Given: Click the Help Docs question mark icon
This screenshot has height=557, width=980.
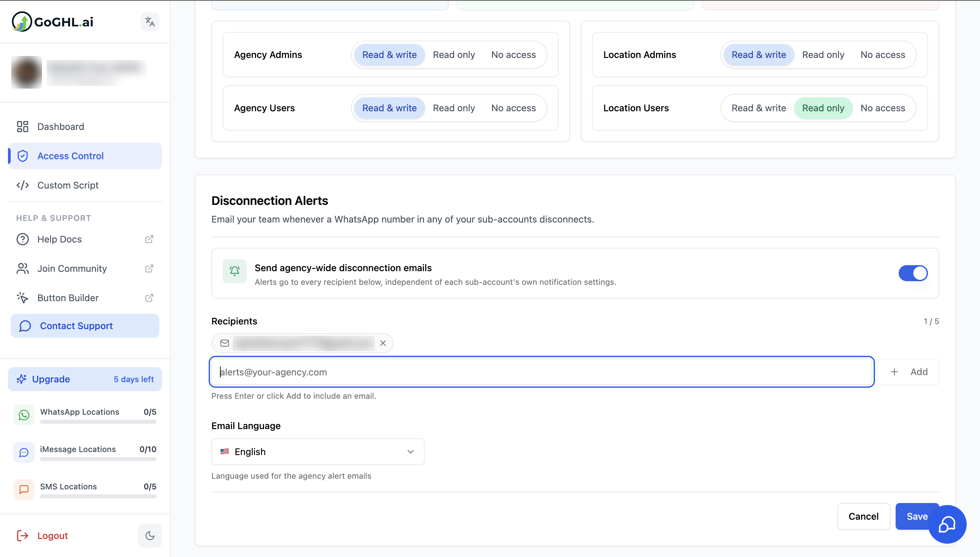Looking at the screenshot, I should click(x=23, y=239).
